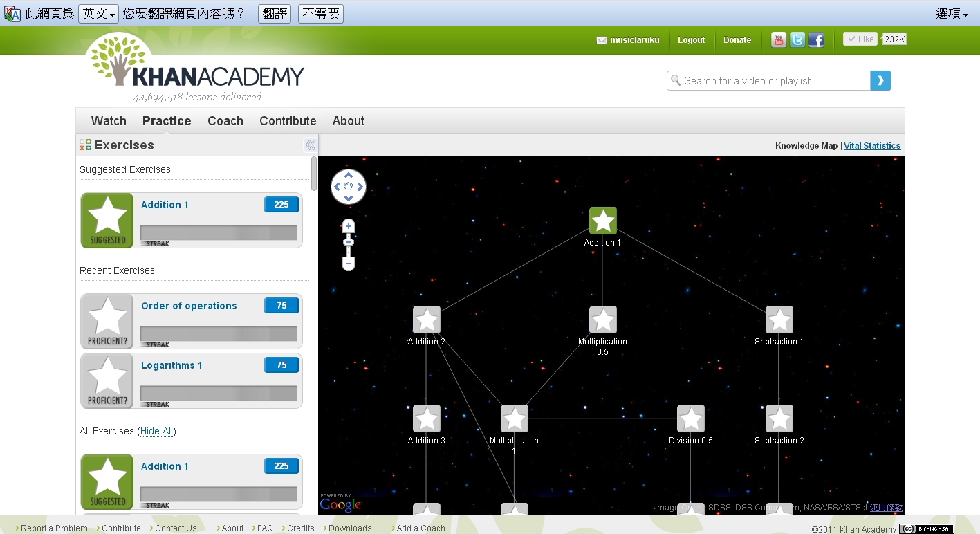Click the suggested Addition 1 green star badge

coord(107,220)
